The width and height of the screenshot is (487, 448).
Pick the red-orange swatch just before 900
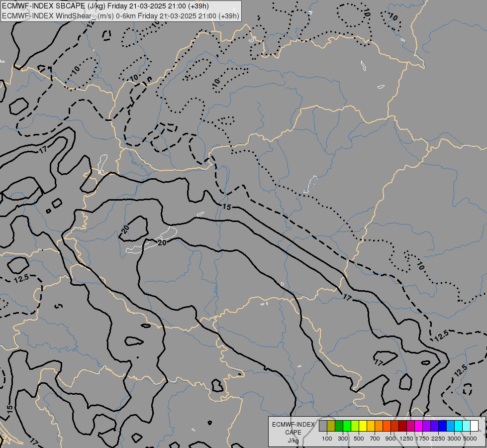click(x=387, y=426)
